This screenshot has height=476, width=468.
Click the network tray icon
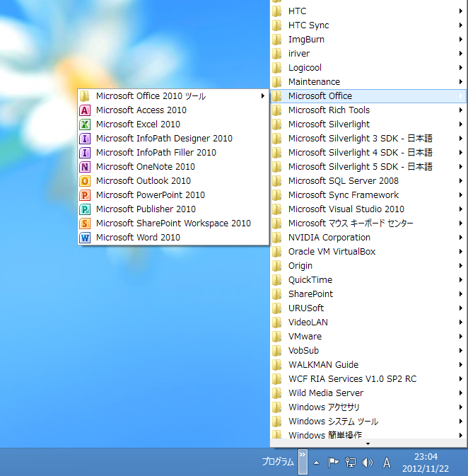(351, 463)
